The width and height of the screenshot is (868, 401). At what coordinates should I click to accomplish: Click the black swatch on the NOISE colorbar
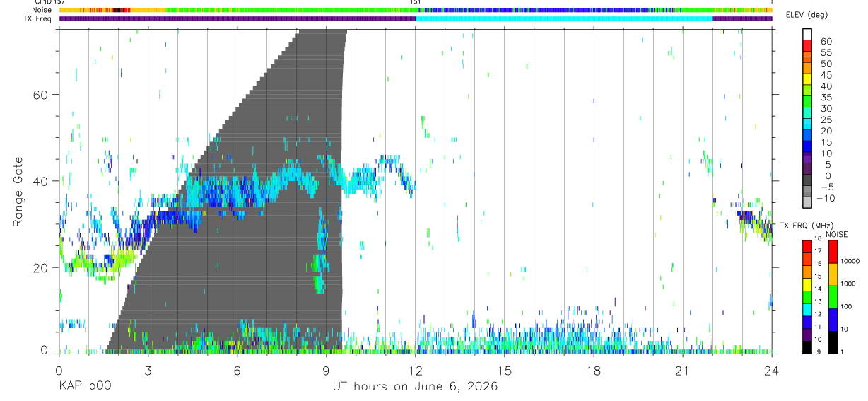[833, 342]
